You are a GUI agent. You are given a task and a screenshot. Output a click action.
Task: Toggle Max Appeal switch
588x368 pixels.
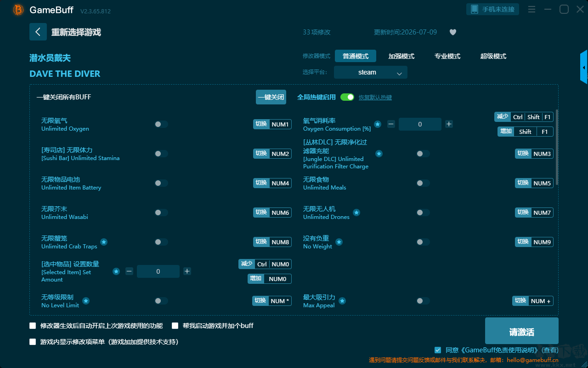423,301
